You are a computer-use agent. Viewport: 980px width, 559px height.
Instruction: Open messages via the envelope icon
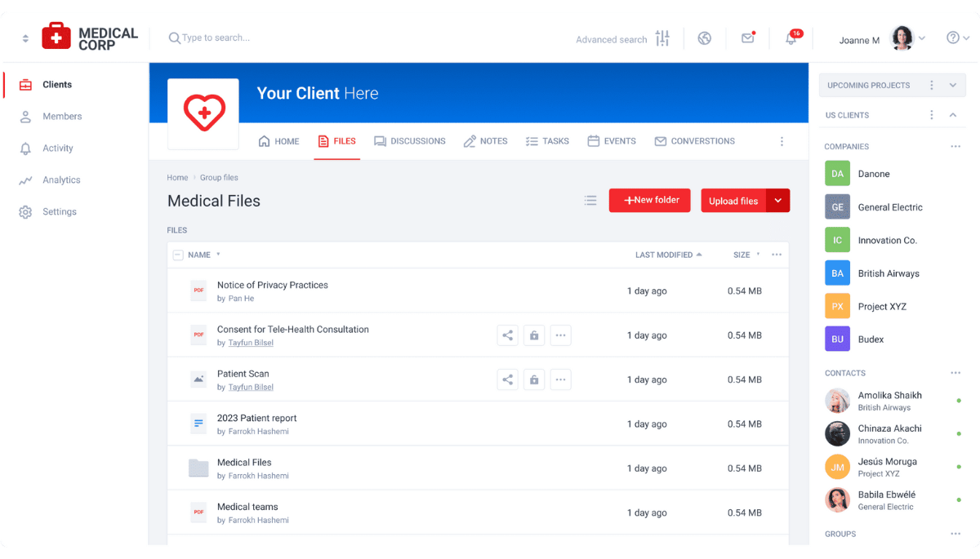748,38
